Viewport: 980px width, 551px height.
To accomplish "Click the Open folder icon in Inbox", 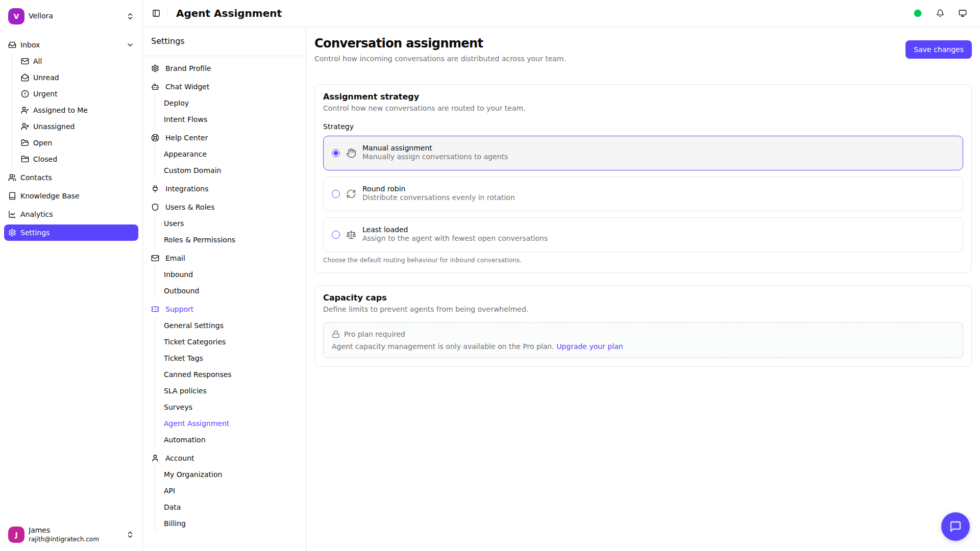I will 25,143.
